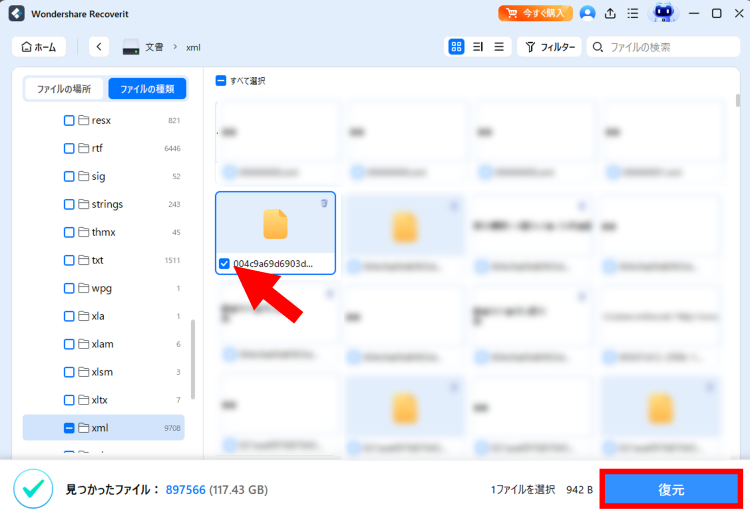This screenshot has height=516, width=750.
Task: Select the xml folder row
Action: [x=104, y=428]
